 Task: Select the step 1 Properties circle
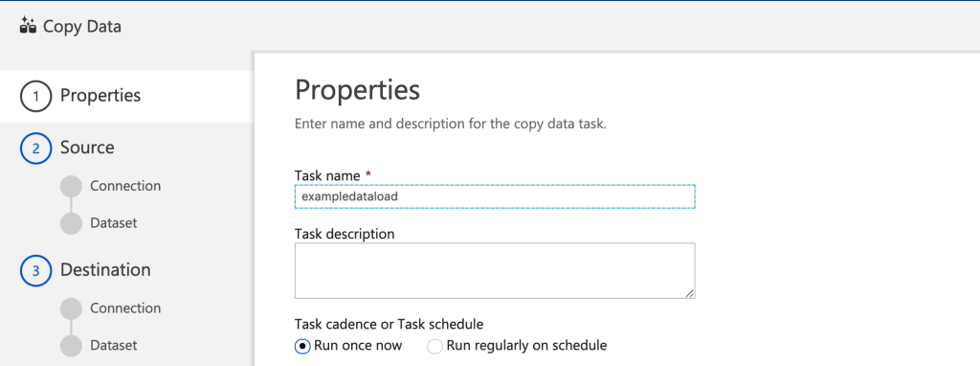(x=35, y=97)
